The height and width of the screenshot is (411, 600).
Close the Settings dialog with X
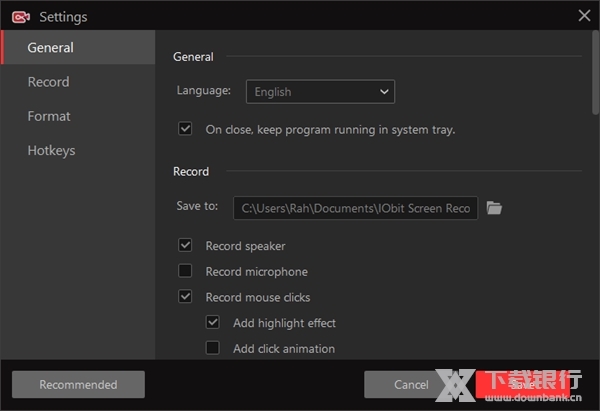(x=584, y=15)
